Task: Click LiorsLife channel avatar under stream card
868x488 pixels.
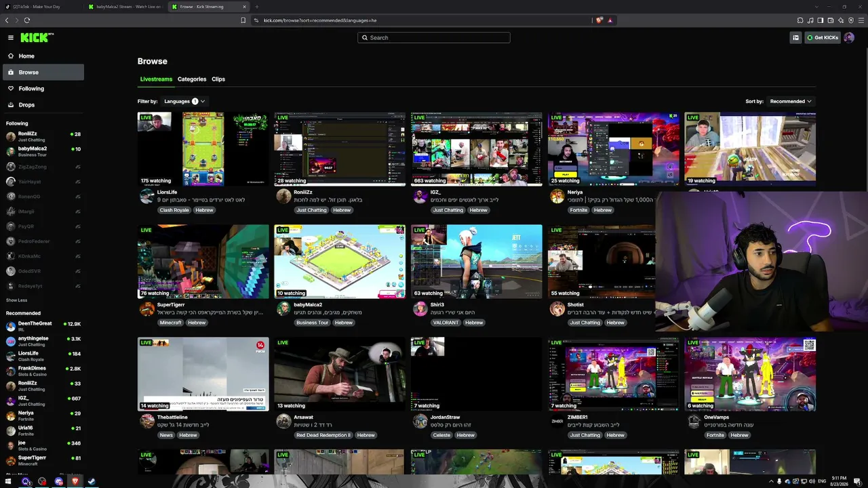Action: click(146, 197)
